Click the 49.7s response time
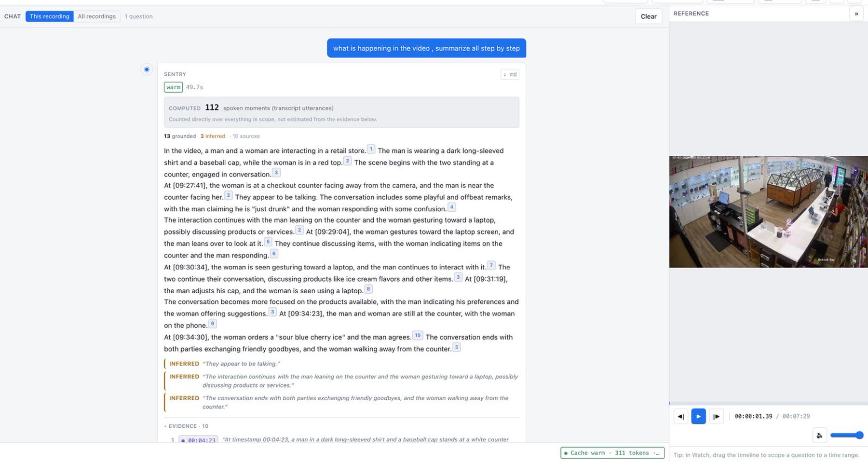 click(x=194, y=87)
